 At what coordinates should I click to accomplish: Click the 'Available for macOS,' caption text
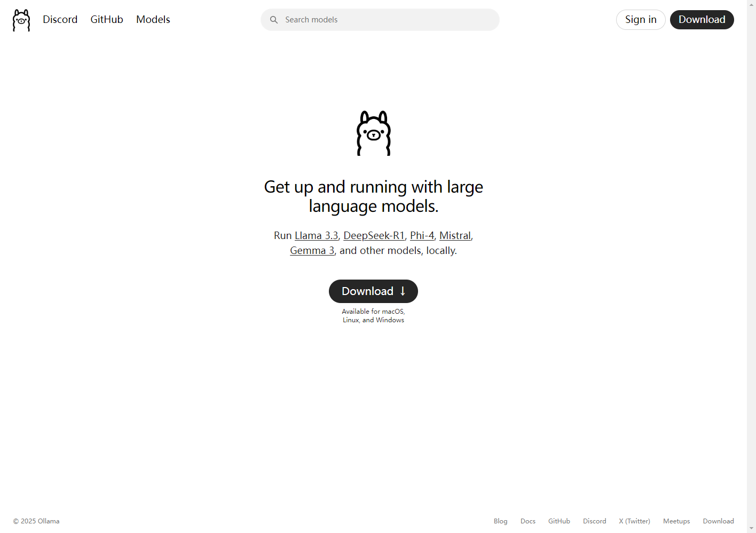(x=374, y=312)
